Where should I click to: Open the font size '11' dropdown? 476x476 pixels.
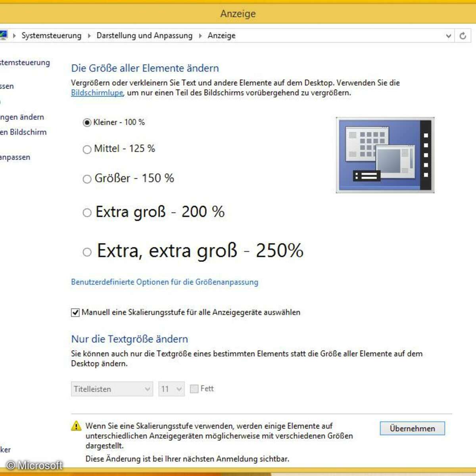click(171, 389)
